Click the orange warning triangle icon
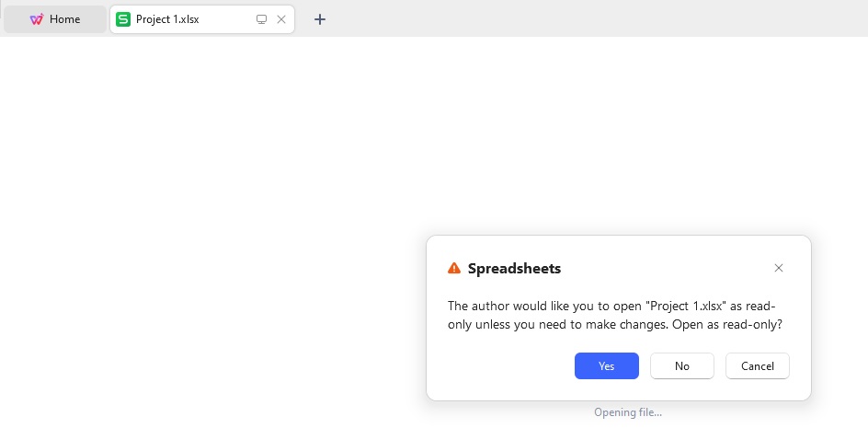The height and width of the screenshot is (440, 868). pos(454,268)
